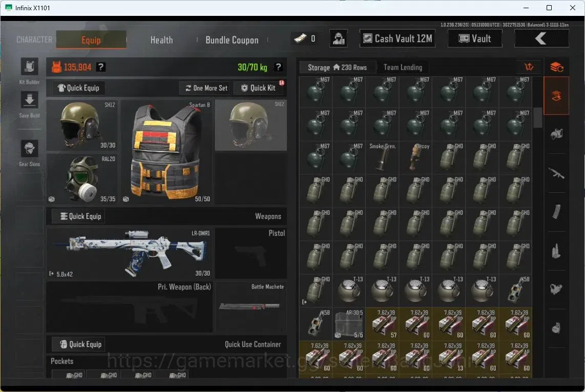
Task: Select the spare SH12 helmet beside the vest
Action: [x=251, y=125]
